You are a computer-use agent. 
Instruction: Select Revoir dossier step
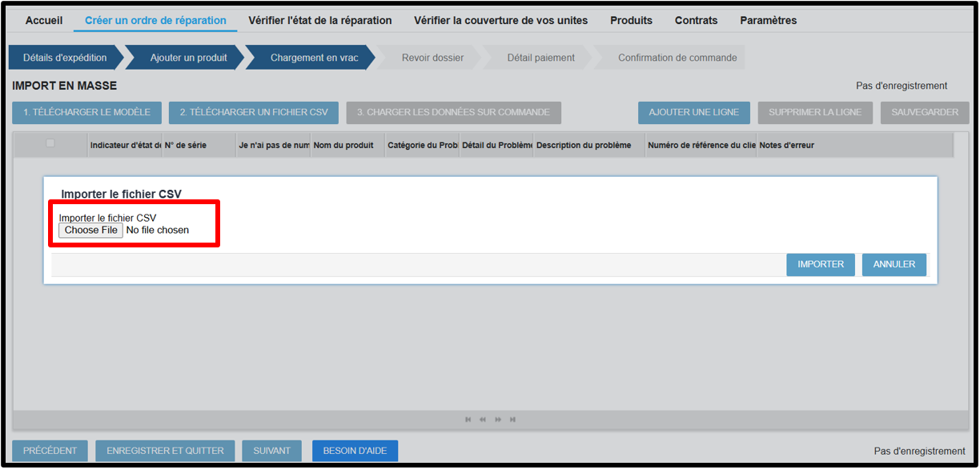432,58
